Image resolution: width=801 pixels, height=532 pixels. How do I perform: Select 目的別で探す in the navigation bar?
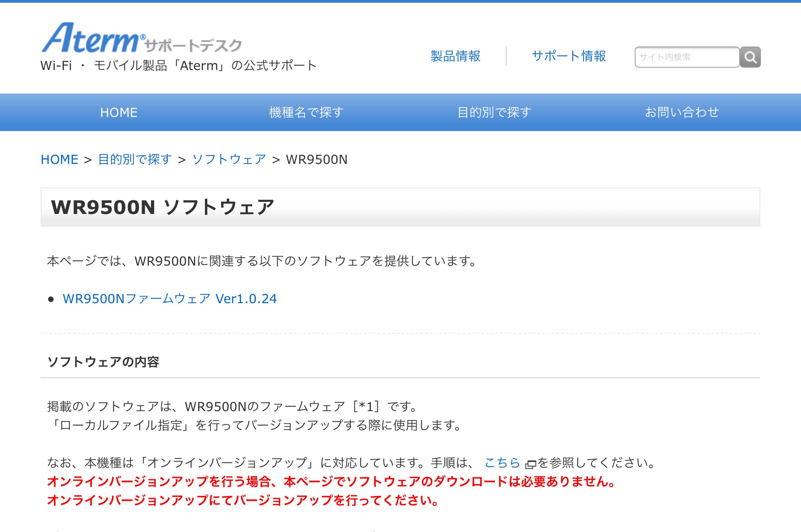click(494, 112)
